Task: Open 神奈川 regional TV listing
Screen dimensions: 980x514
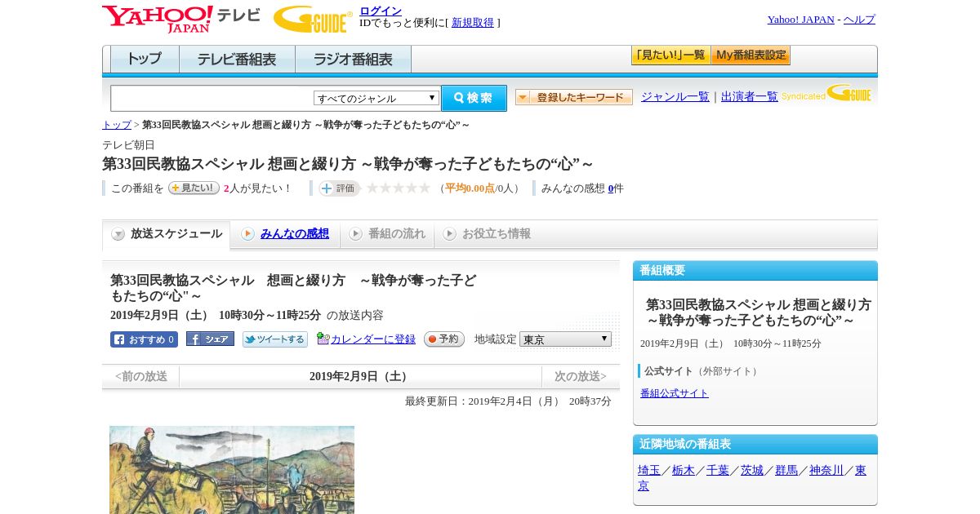Action: pyautogui.click(x=826, y=470)
